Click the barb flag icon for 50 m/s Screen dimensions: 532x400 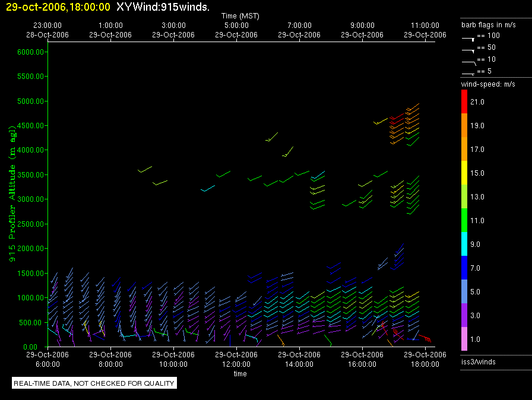468,51
